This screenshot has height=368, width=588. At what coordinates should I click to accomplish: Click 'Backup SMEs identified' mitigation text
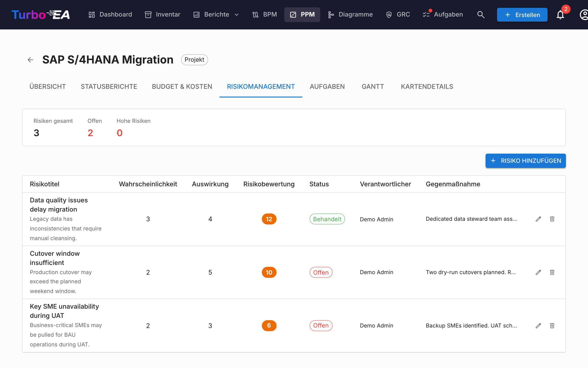click(x=471, y=326)
